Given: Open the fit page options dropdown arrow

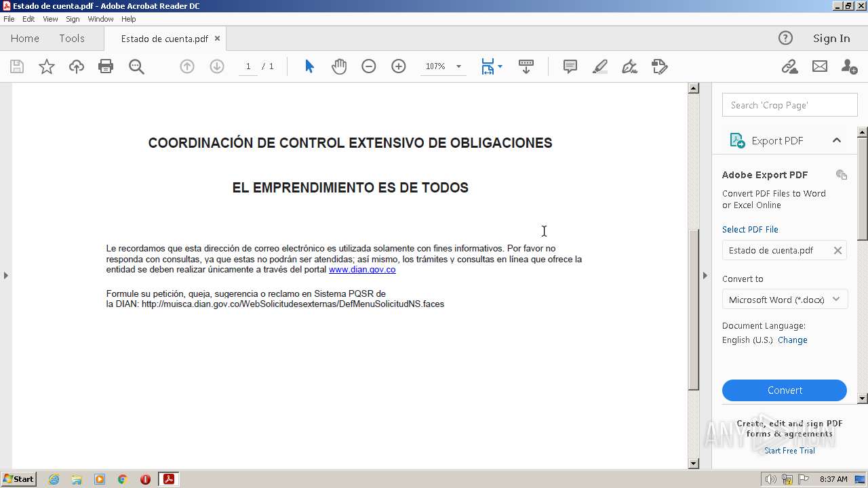Looking at the screenshot, I should point(500,66).
